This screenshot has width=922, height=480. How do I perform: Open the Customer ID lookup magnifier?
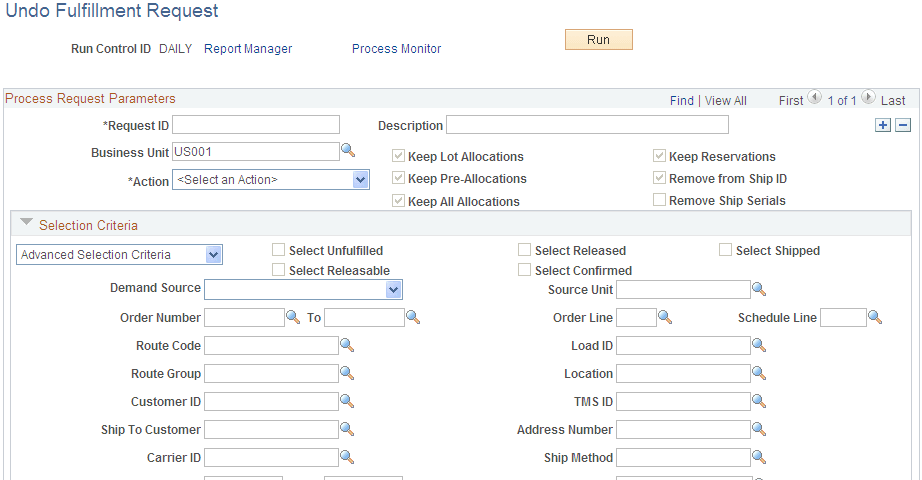point(347,401)
